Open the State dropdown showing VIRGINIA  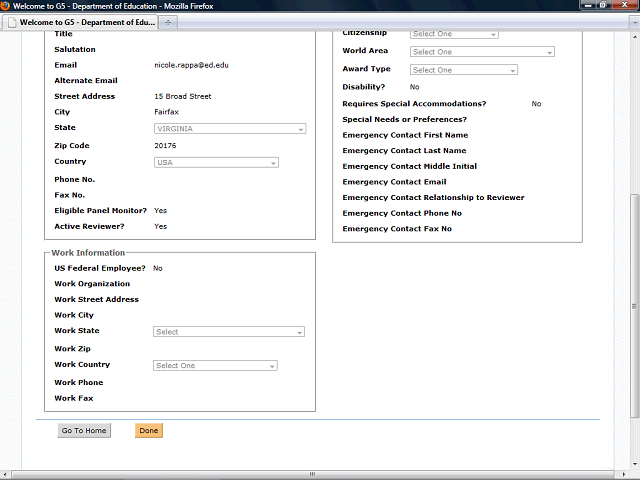pyautogui.click(x=230, y=129)
